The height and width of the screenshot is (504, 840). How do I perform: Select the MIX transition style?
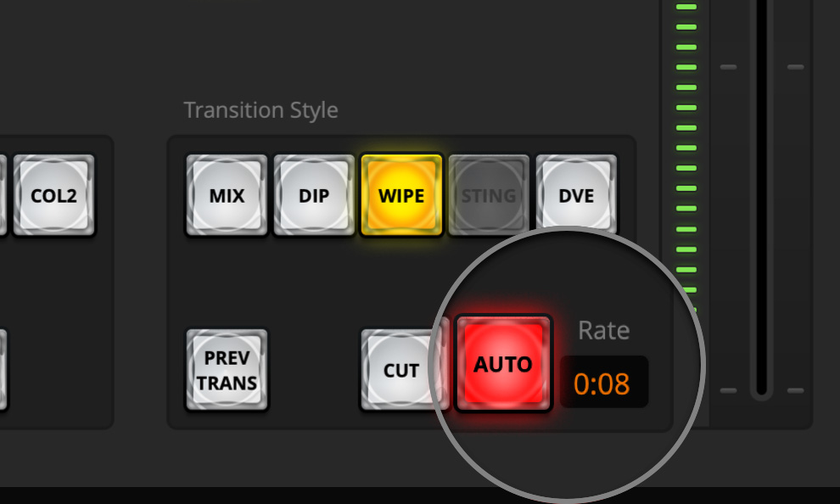pyautogui.click(x=227, y=196)
